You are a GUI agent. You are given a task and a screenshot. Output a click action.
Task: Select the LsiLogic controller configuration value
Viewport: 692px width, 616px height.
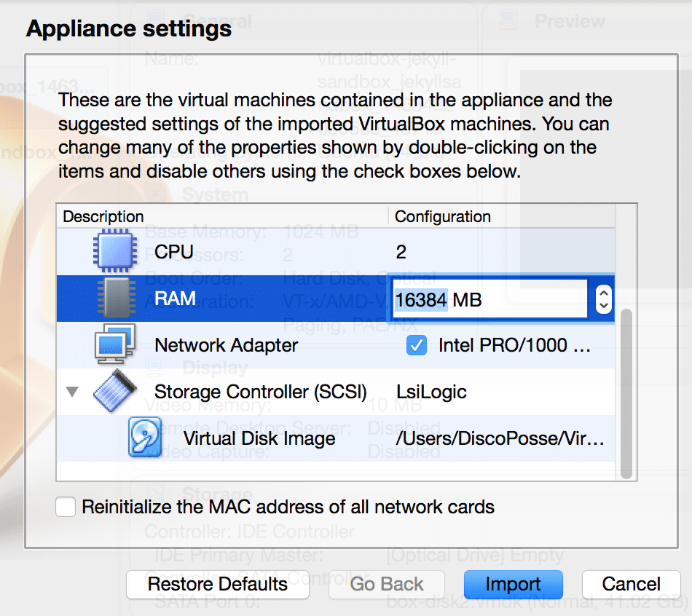click(431, 392)
